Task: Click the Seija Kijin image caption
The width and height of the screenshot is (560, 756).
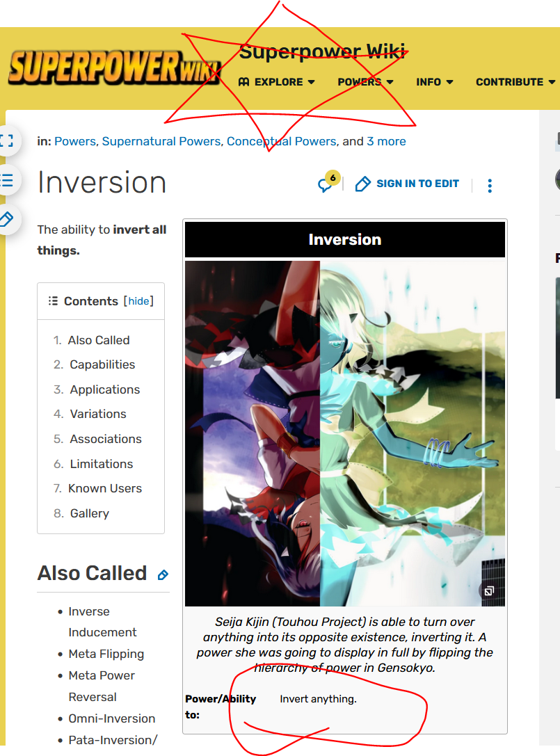Action: (345, 645)
